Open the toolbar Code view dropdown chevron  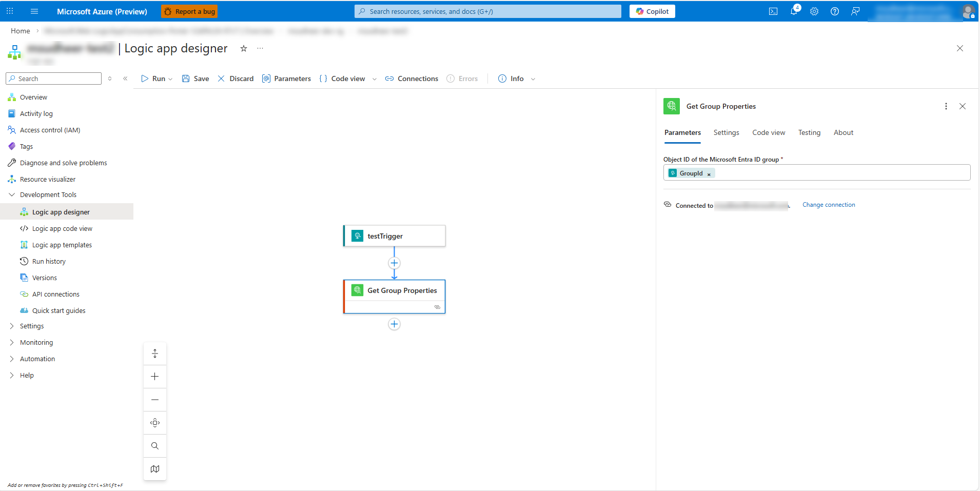coord(375,79)
